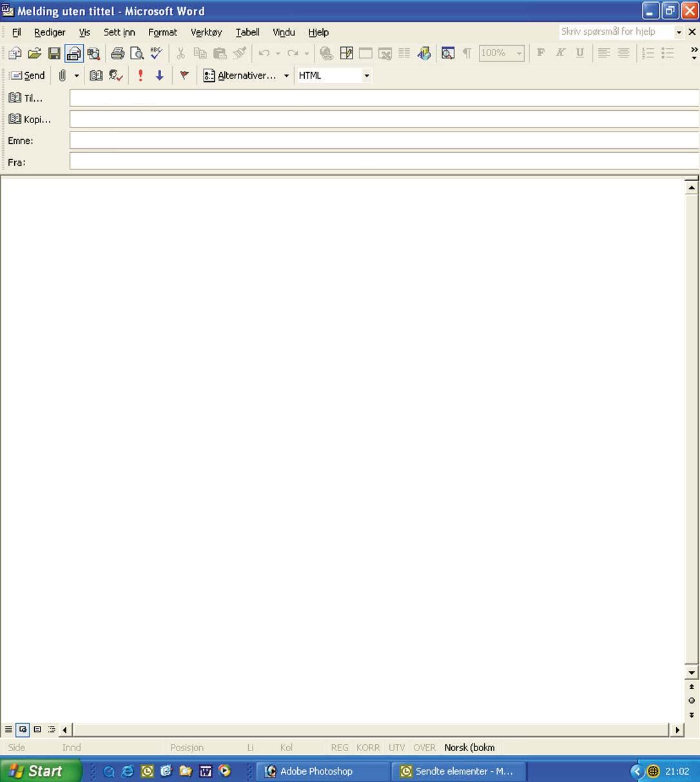Set Low importance blue arrow icon
This screenshot has width=700, height=782.
(160, 75)
